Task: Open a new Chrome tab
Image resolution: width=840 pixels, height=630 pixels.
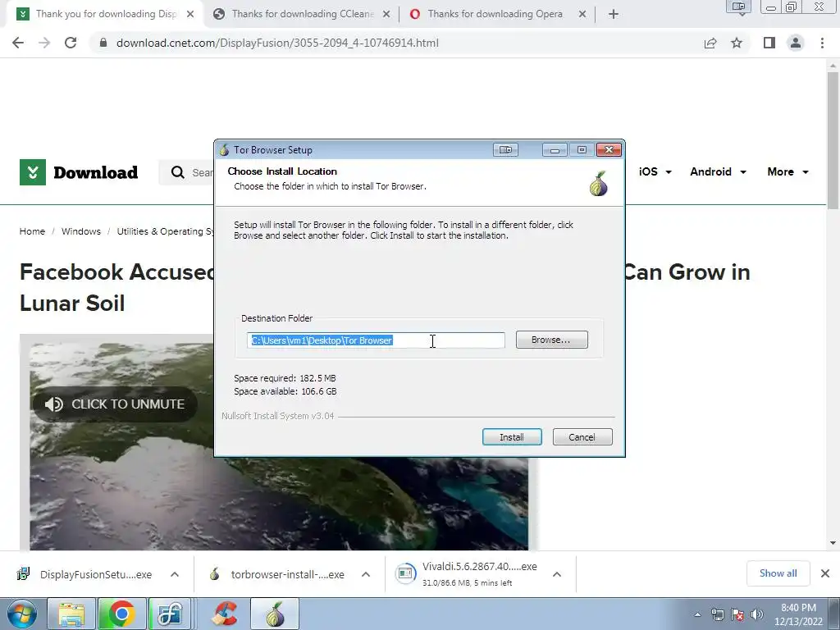Action: 614,15
